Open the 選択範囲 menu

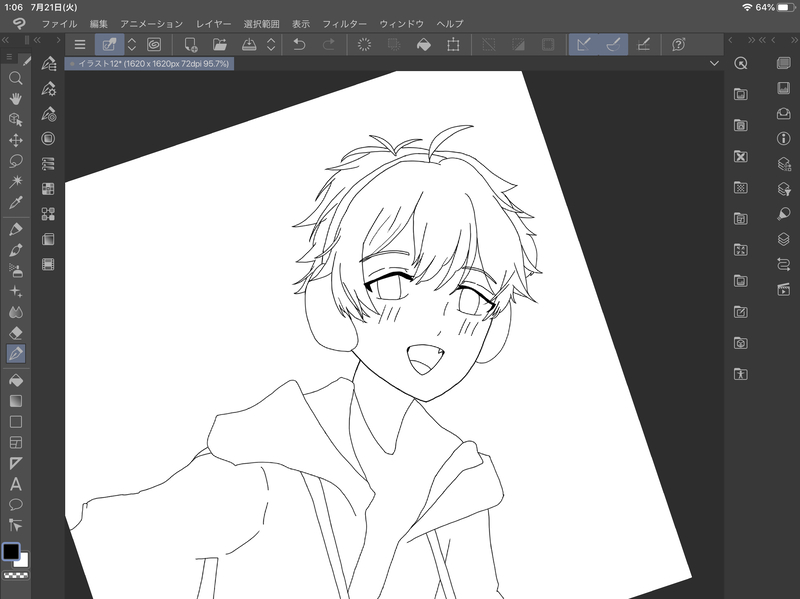click(x=261, y=24)
